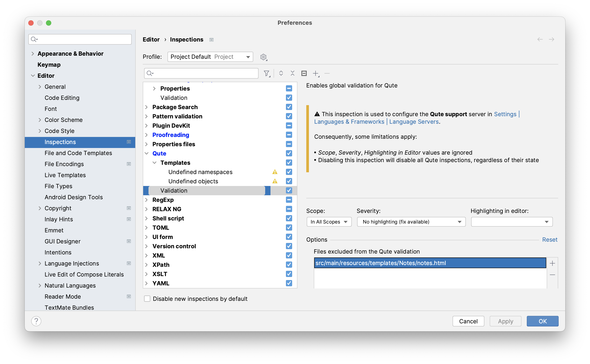Open the Highlighting in editor dropdown
The height and width of the screenshot is (364, 590).
click(x=512, y=222)
